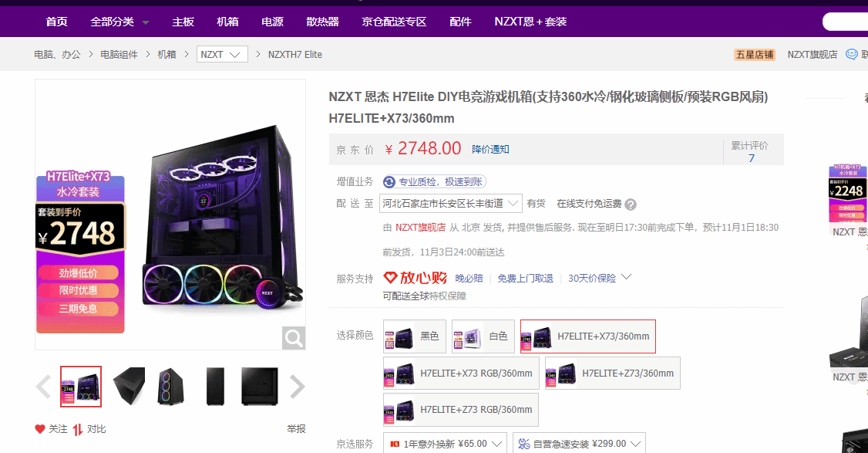Open the 电源 navigation item
The height and width of the screenshot is (453, 868).
[x=272, y=22]
